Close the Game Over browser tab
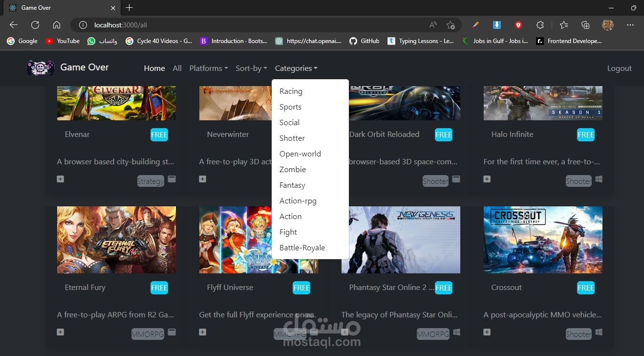Viewport: 644px width, 356px height. tap(113, 8)
